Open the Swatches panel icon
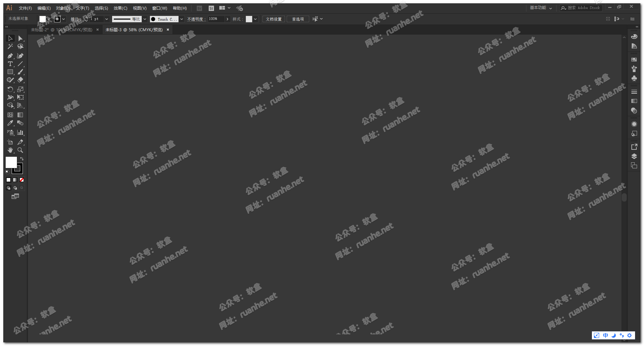This screenshot has height=346, width=644. click(634, 60)
